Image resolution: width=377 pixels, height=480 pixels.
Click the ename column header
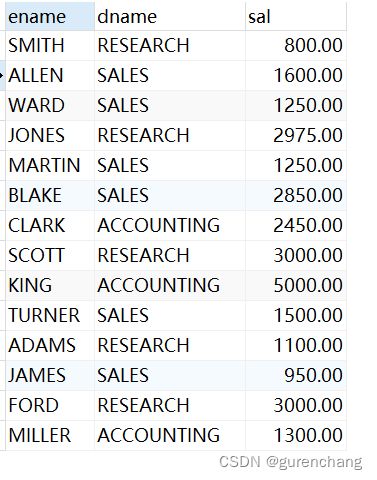click(x=50, y=17)
